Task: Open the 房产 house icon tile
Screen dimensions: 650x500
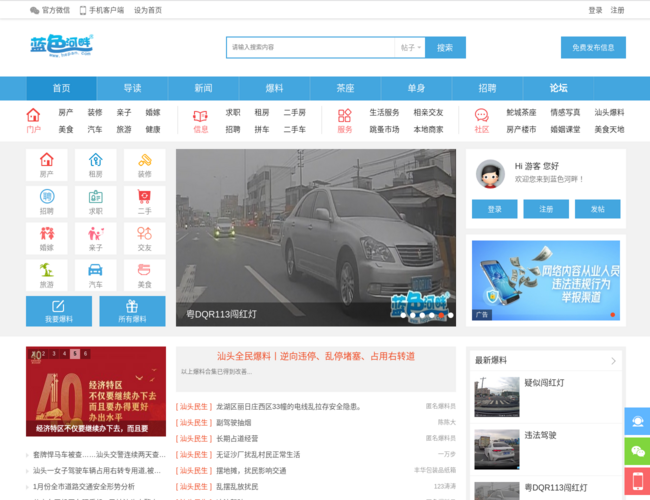Action: click(47, 164)
